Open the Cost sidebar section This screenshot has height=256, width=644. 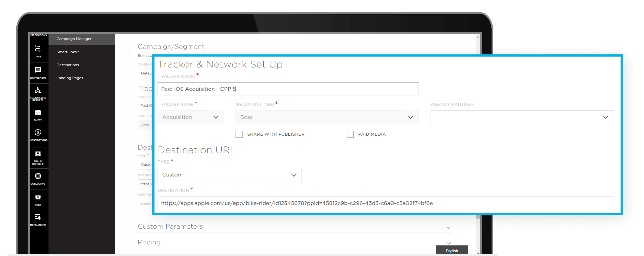pyautogui.click(x=38, y=200)
